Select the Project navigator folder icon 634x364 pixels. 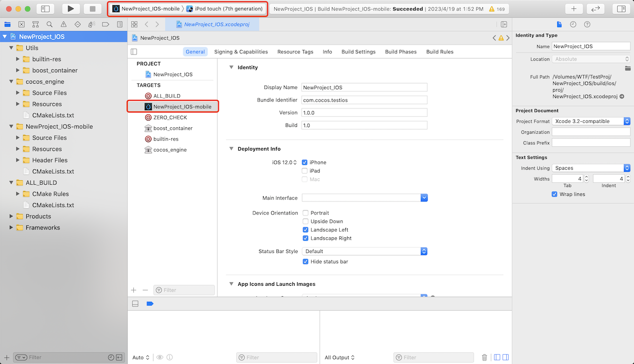(7, 24)
